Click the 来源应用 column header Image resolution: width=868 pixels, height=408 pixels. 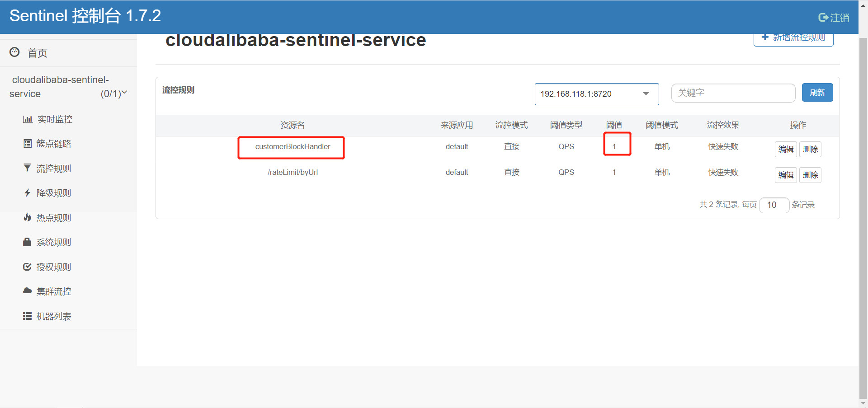click(457, 125)
